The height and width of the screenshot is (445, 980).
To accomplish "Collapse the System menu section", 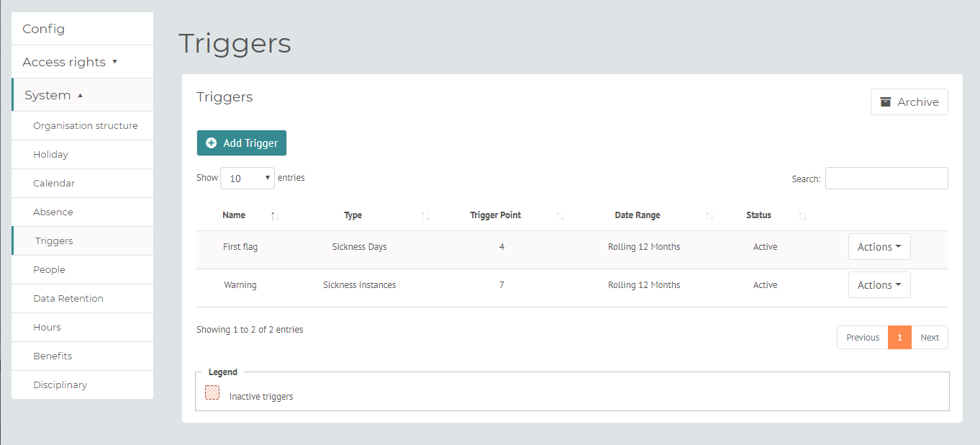I will pos(82,95).
